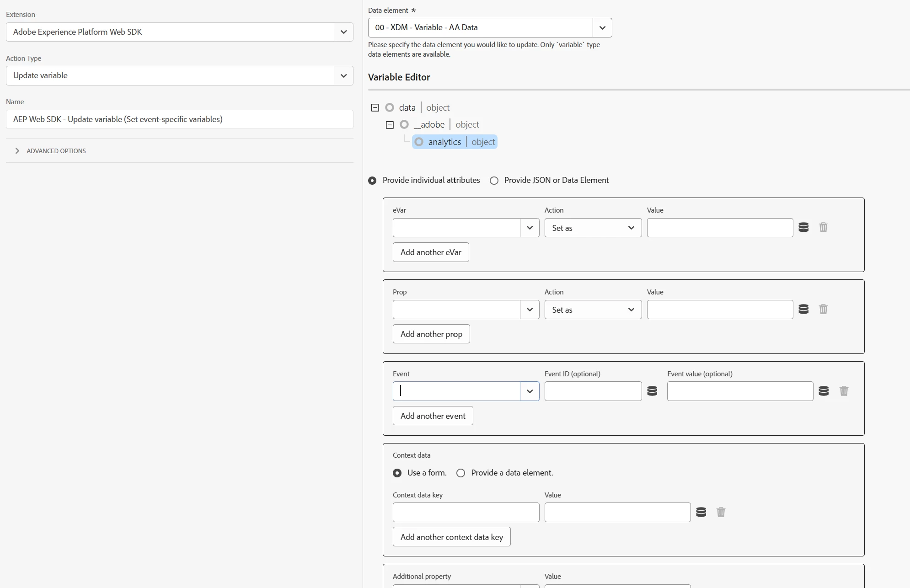910x588 pixels.
Task: Click the data element icon beside eVar value
Action: (x=803, y=227)
